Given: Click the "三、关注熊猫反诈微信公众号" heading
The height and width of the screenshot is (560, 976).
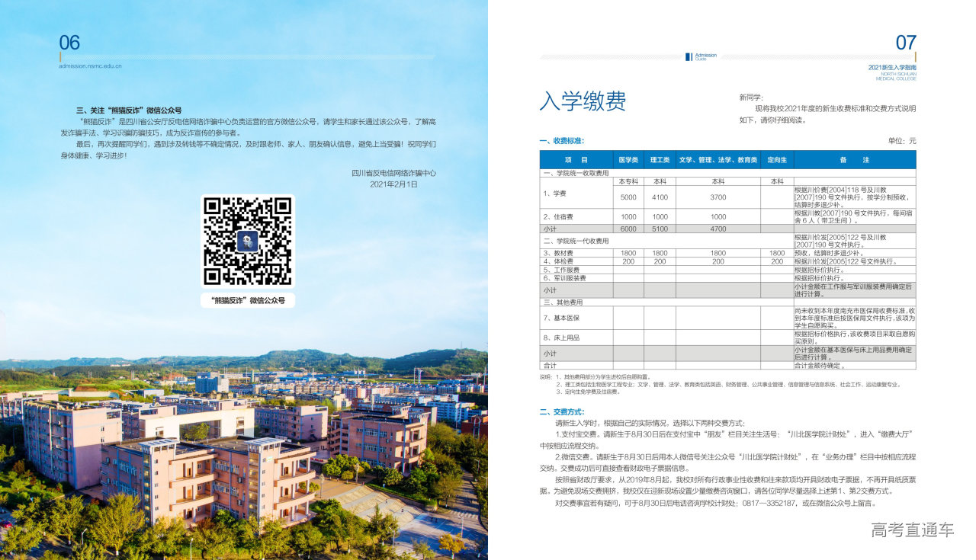Looking at the screenshot, I should [x=129, y=110].
